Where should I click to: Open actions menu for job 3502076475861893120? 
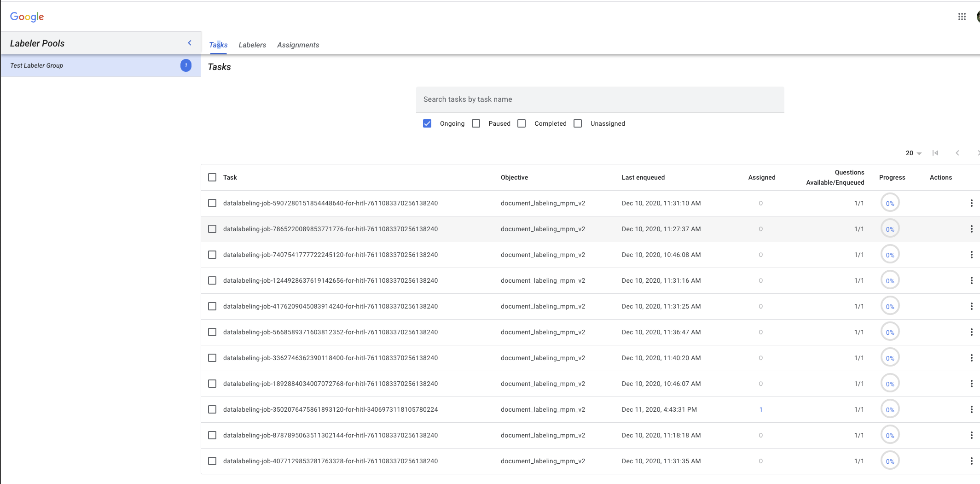[971, 409]
